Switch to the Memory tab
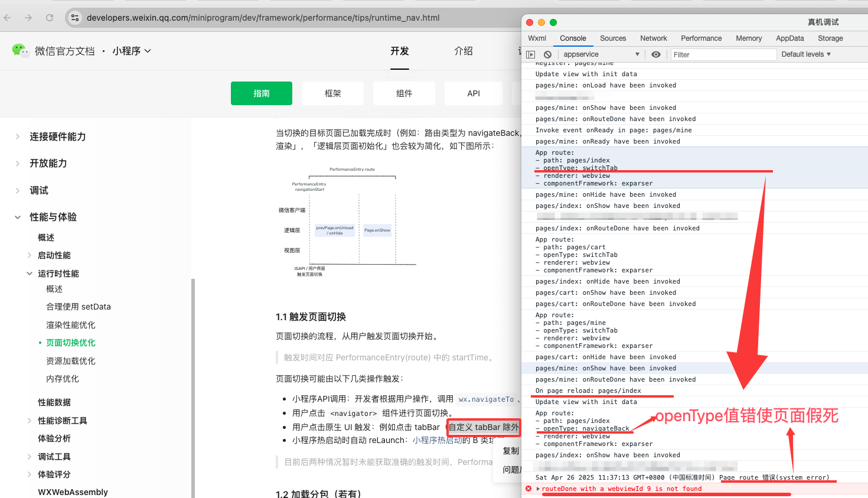Screen dimensions: 868x498 749,38
